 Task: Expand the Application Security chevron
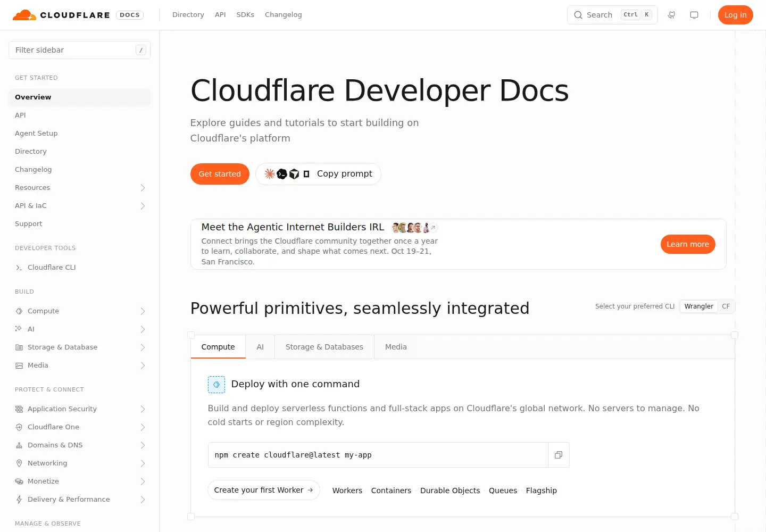143,409
